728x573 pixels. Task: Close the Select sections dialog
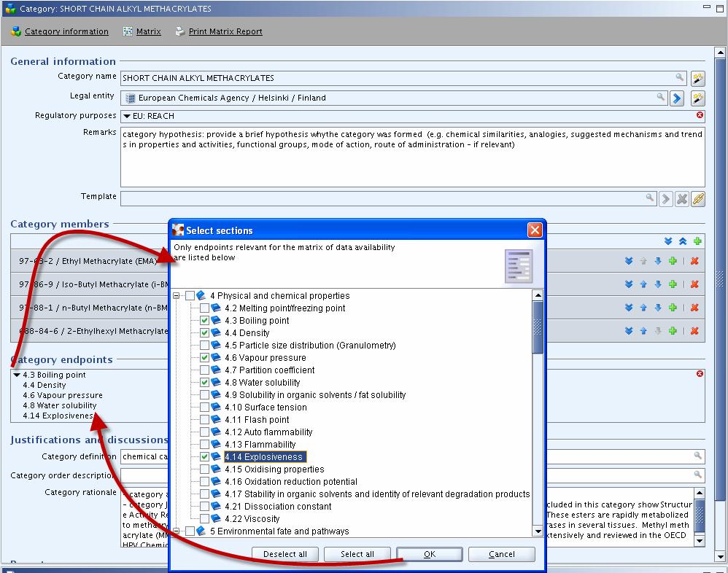(x=535, y=230)
